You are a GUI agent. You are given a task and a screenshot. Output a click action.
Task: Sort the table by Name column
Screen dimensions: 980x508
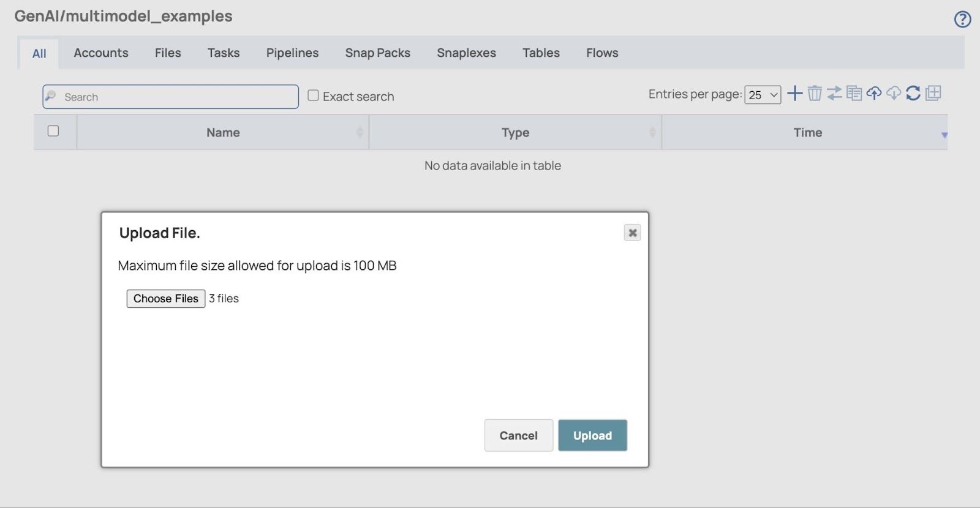coord(223,133)
